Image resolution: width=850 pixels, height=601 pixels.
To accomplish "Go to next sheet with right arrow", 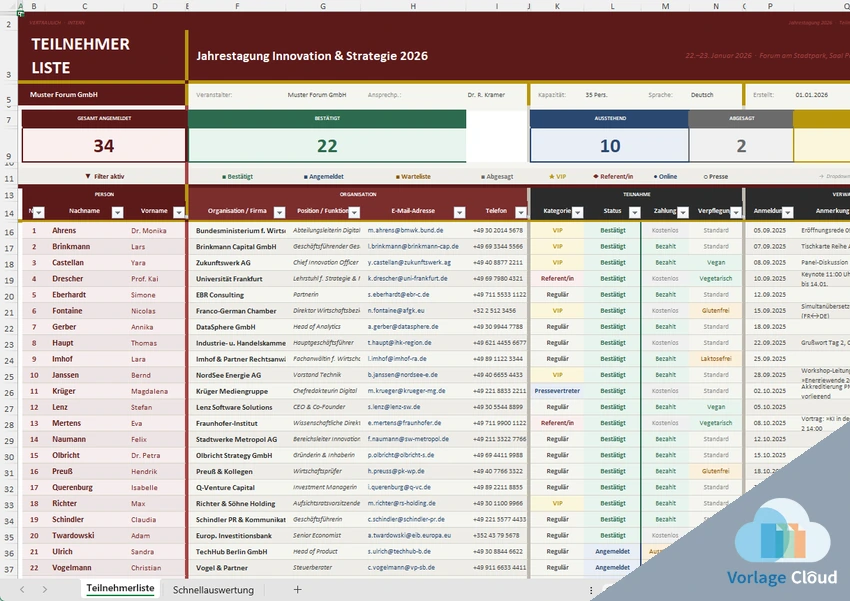I will pos(44,590).
